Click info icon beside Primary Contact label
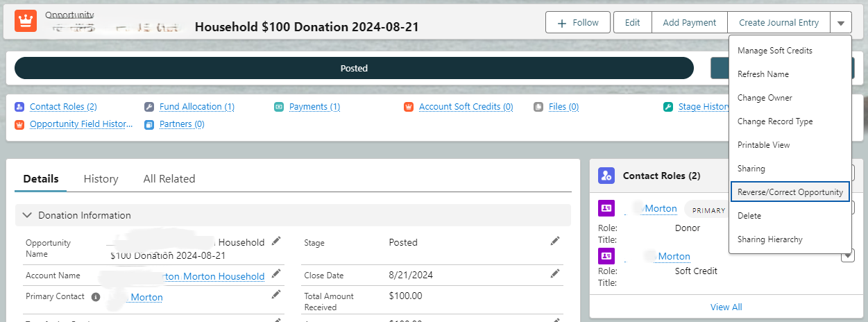Image resolution: width=868 pixels, height=322 pixels. pyautogui.click(x=96, y=297)
